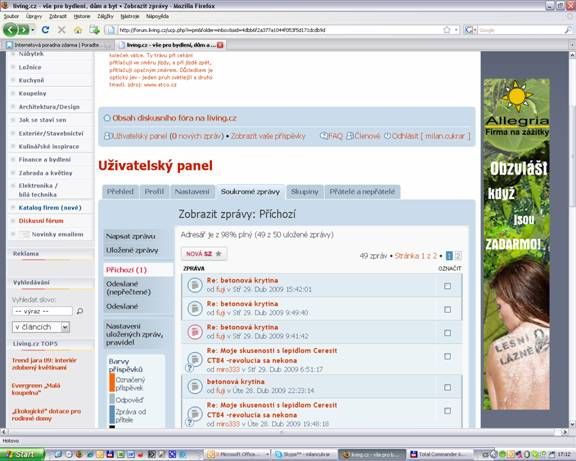Open the Odeslané folder
Viewport: 576px width, 461px height.
click(x=122, y=306)
